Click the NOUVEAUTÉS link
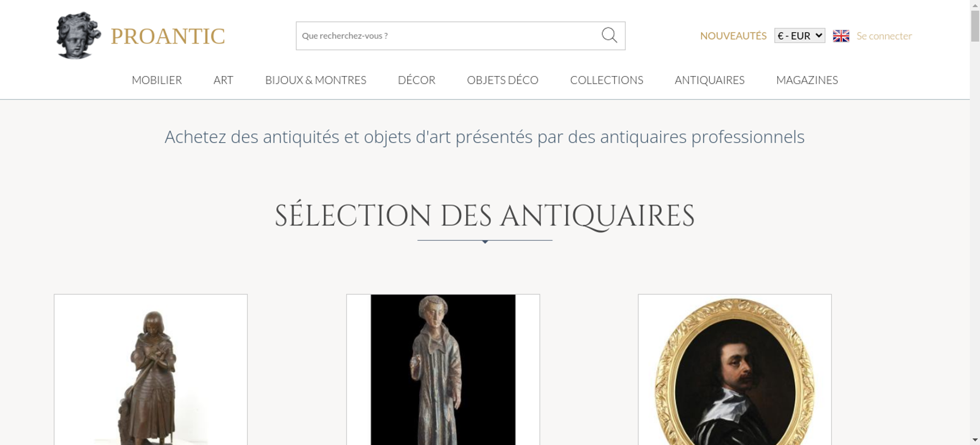980x445 pixels. pos(733,36)
